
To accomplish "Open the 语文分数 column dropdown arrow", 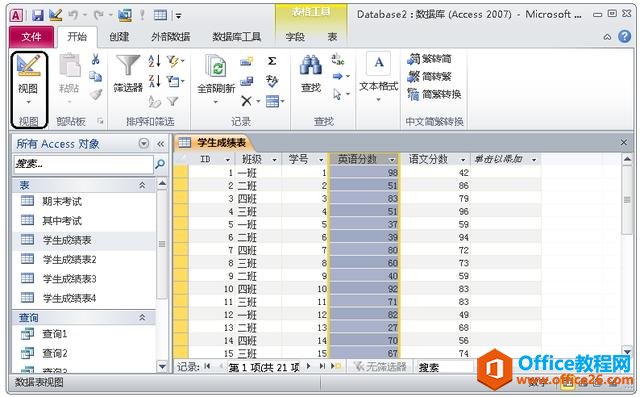I will pyautogui.click(x=463, y=160).
